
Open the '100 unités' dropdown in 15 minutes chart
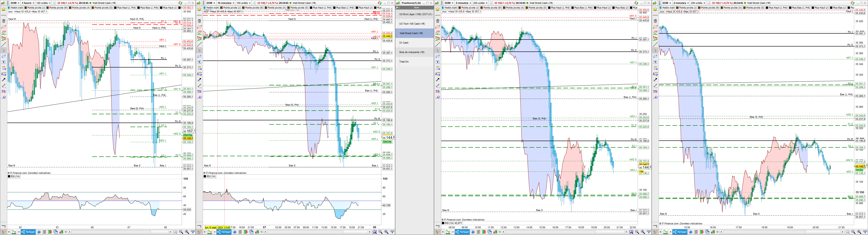[x=243, y=3]
